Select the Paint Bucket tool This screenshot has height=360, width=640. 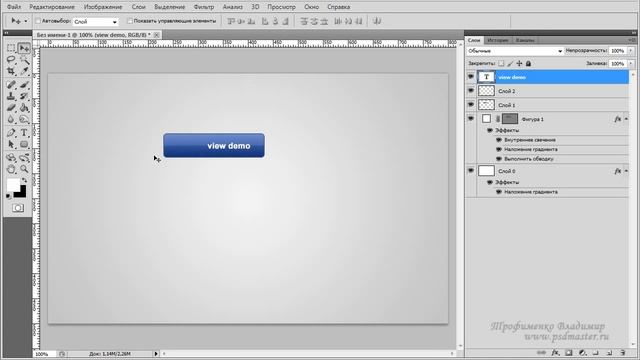click(24, 108)
